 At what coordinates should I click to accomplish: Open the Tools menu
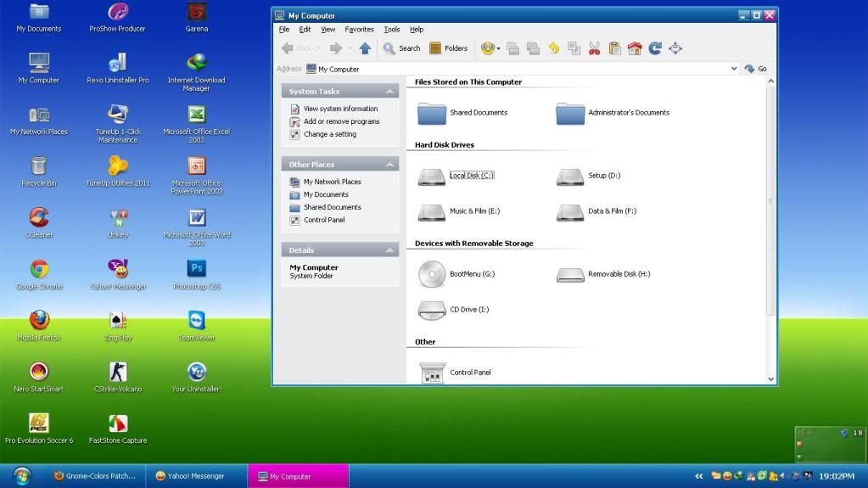391,30
